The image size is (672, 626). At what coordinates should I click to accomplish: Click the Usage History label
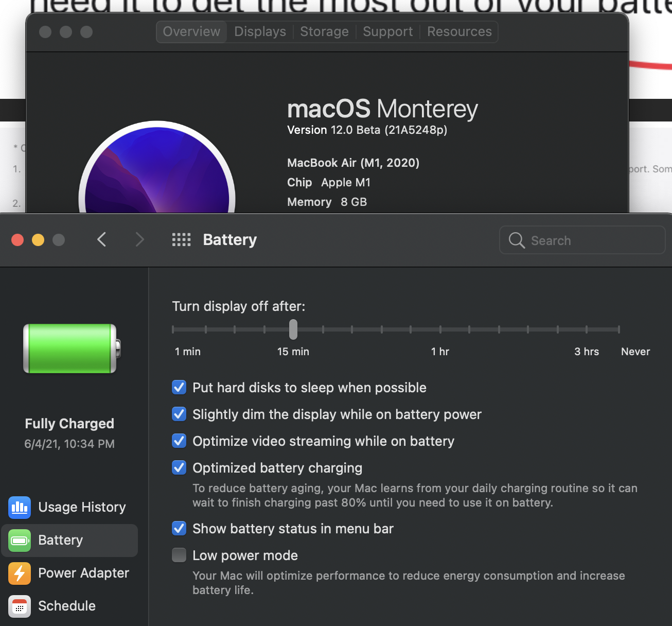(82, 507)
